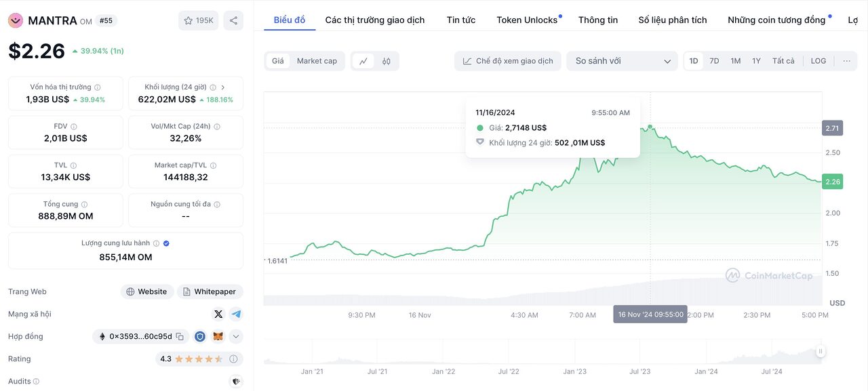
Task: Click the #55 rank badge
Action: pyautogui.click(x=106, y=21)
